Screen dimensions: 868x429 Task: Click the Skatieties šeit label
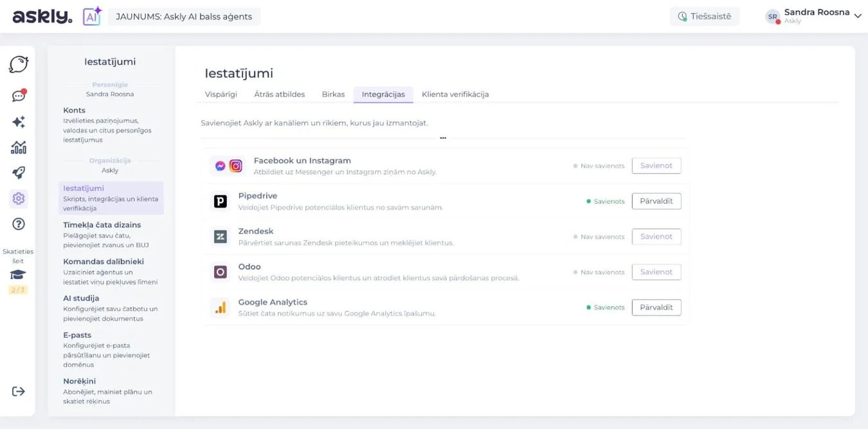(x=18, y=256)
